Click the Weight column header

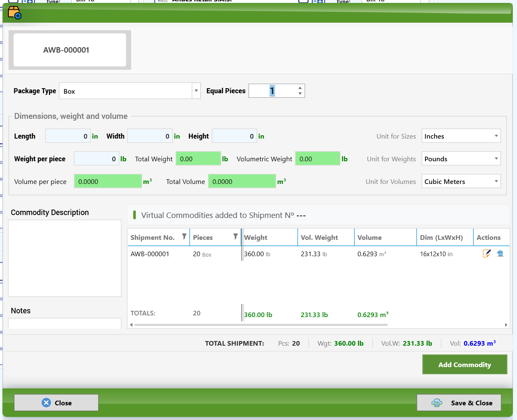[269, 237]
